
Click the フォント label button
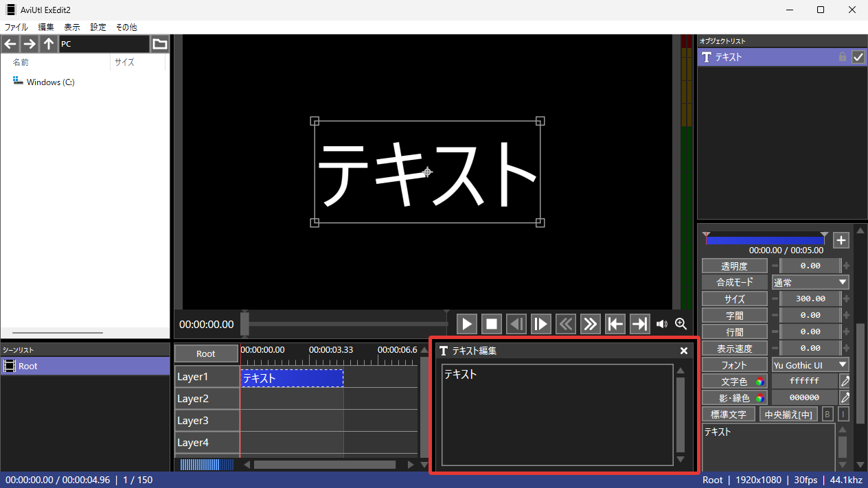pos(734,365)
